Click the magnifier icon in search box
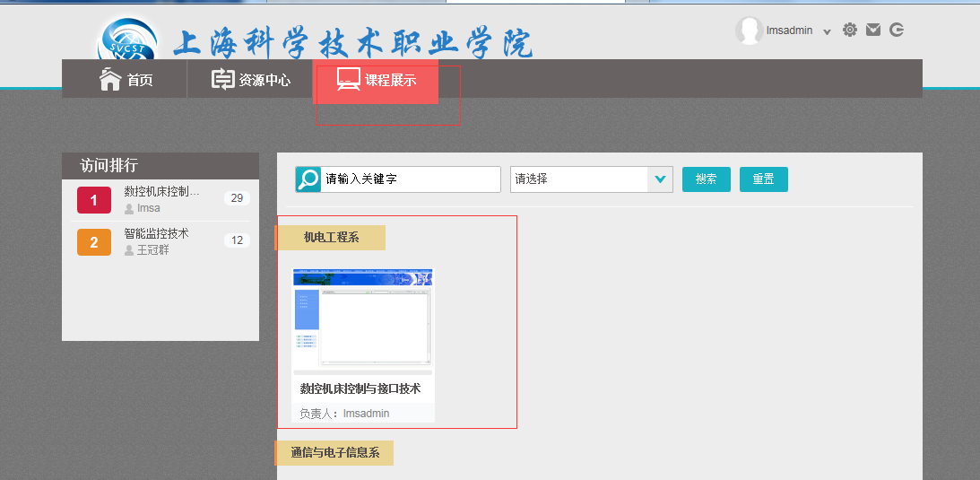 (308, 179)
